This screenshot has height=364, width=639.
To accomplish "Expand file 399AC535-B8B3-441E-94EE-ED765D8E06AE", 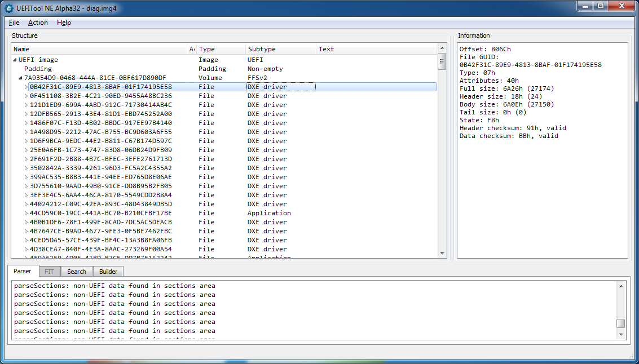I will (x=26, y=177).
